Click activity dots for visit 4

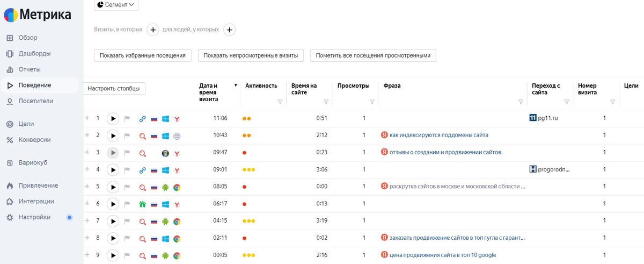(248, 170)
